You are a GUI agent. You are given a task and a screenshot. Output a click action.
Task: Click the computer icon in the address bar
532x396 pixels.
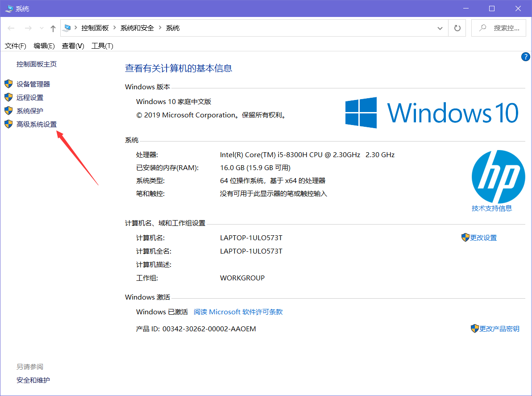point(68,27)
